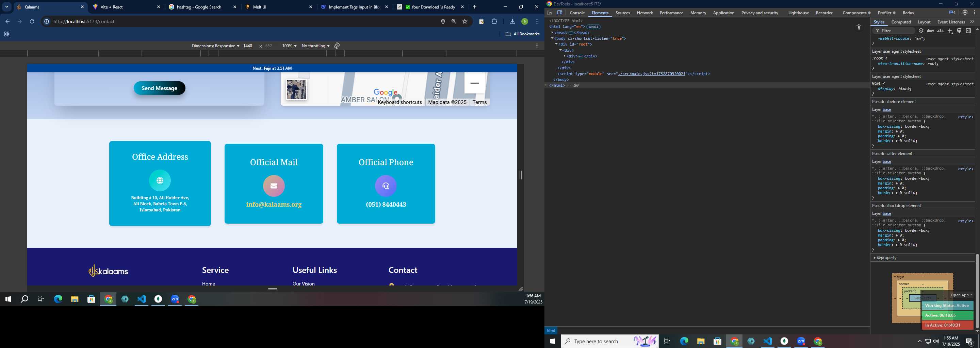Image resolution: width=980 pixels, height=348 pixels.
Task: Click the map zoom out button
Action: click(474, 83)
